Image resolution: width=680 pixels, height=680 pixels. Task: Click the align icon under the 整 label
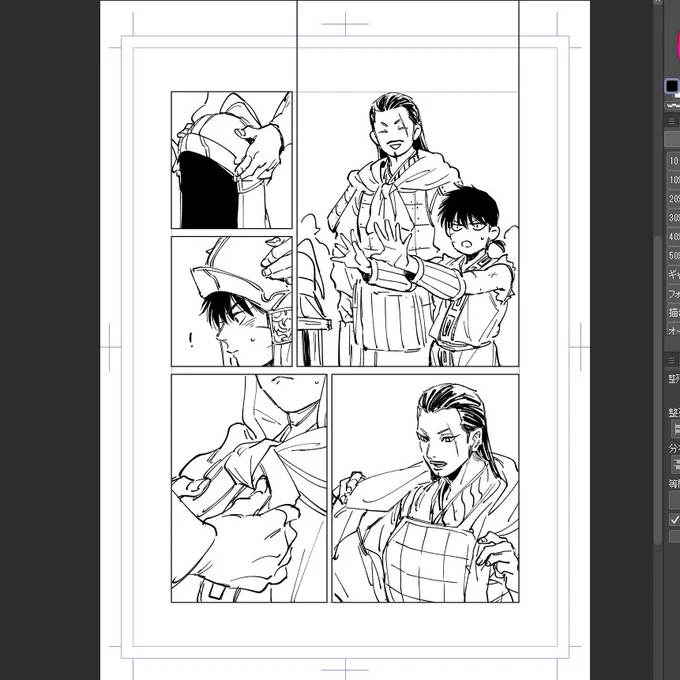click(x=676, y=429)
